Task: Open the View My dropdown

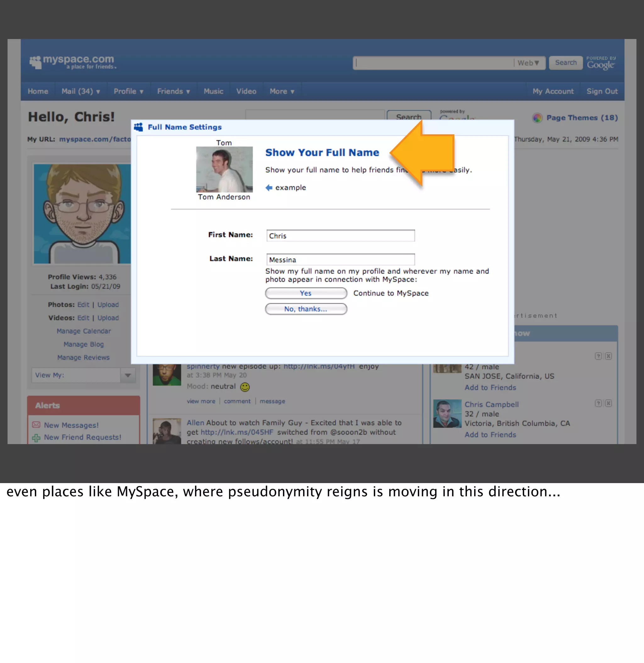Action: (84, 375)
